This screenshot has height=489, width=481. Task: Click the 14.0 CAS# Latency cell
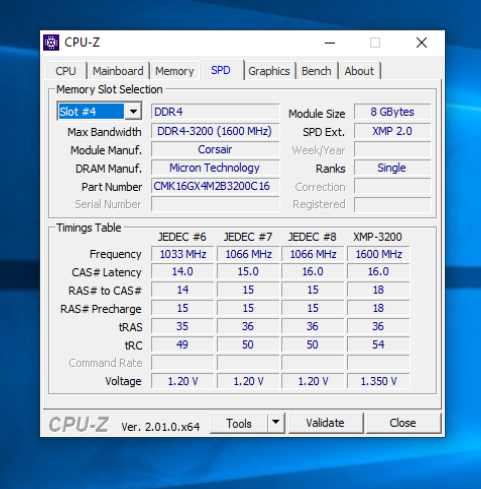(x=182, y=271)
